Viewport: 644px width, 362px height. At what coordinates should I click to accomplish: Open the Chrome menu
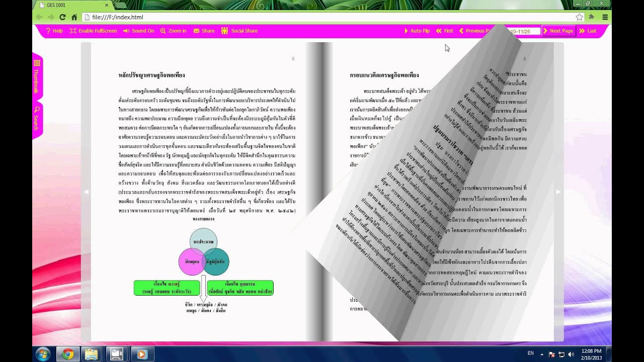(605, 17)
